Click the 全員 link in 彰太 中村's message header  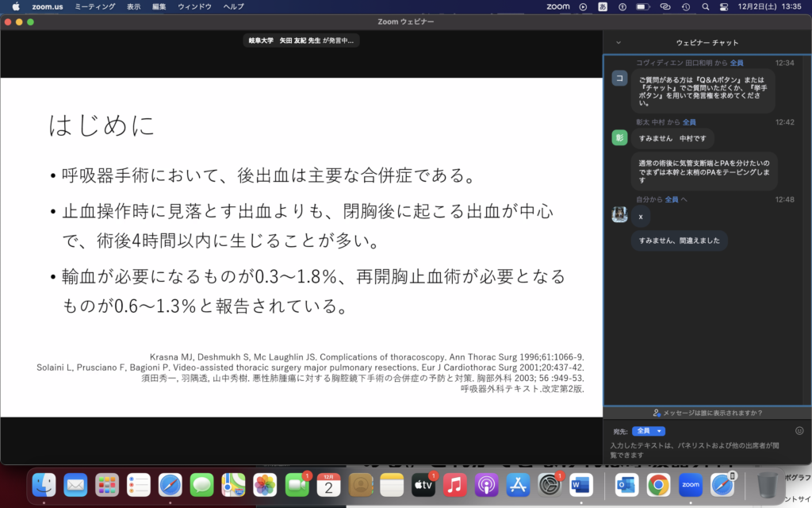pos(689,122)
